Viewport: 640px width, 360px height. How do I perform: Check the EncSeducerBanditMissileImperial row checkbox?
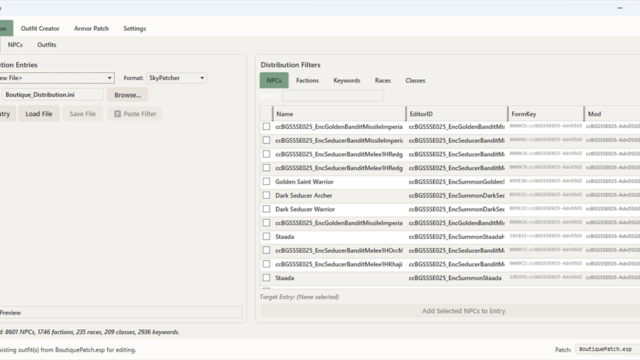[267, 140]
